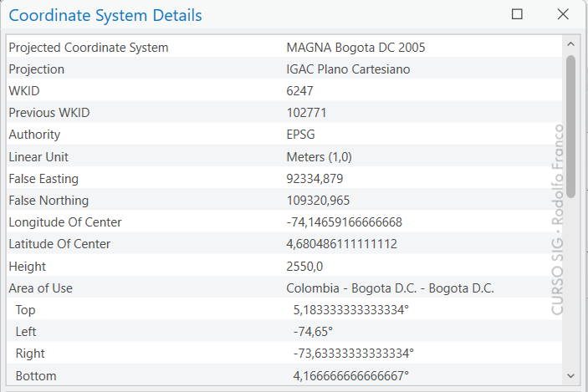Maximize the Coordinate System Details window
The image size is (588, 392).
pyautogui.click(x=517, y=14)
